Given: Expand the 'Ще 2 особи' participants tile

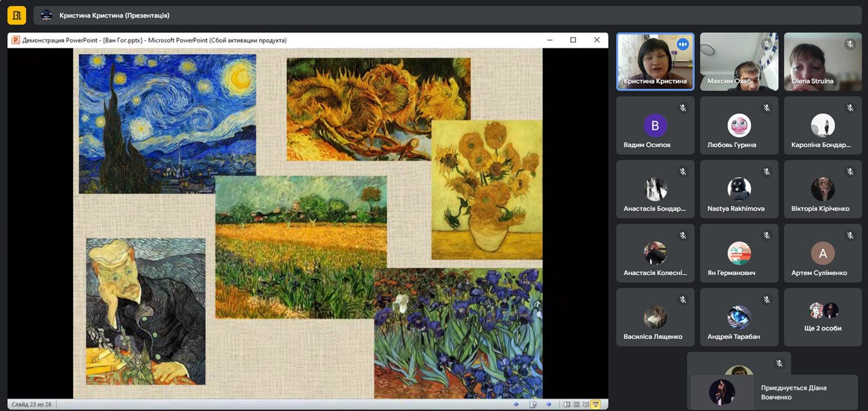Looking at the screenshot, I should (822, 317).
